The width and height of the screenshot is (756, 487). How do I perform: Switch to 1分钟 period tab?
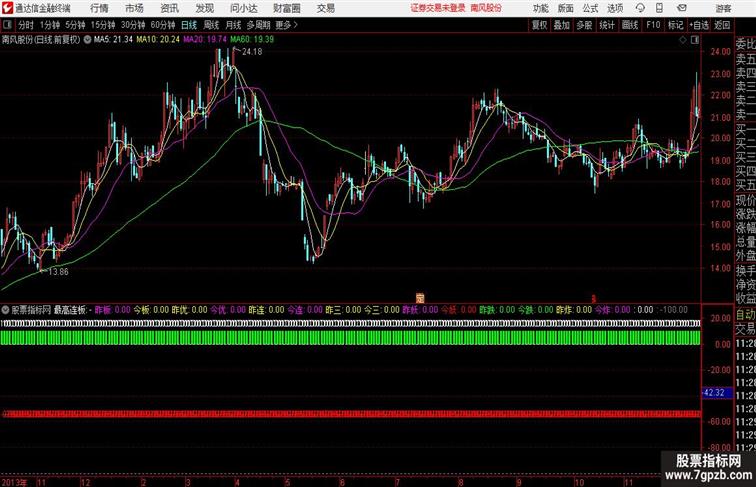[x=50, y=25]
